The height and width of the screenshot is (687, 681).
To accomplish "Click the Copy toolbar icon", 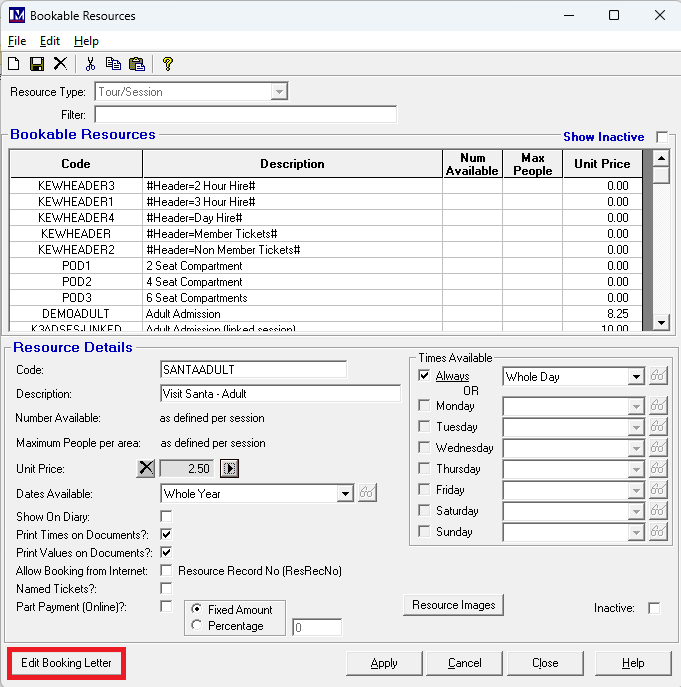I will click(113, 64).
